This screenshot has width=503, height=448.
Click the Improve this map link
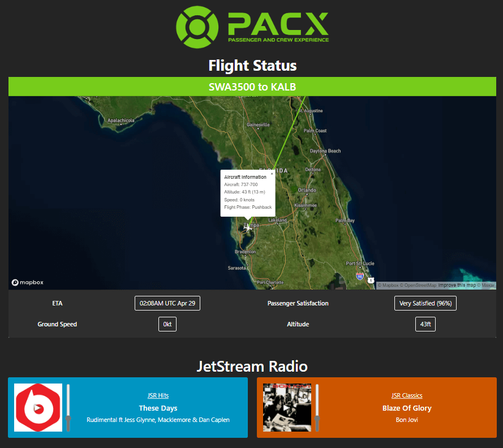coord(457,285)
